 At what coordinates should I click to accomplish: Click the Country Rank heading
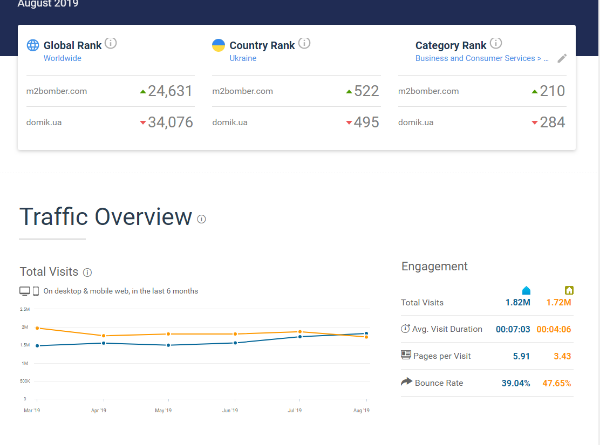point(262,45)
